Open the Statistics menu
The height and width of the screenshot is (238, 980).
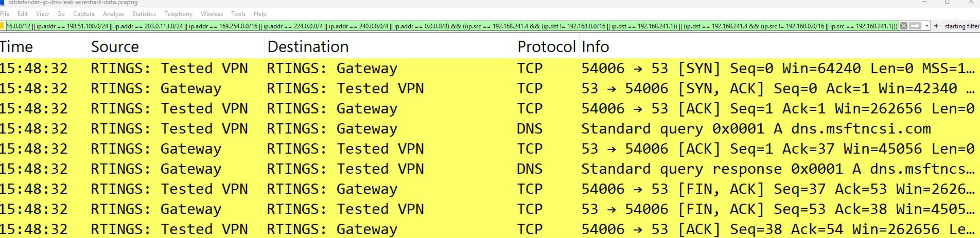coord(144,14)
